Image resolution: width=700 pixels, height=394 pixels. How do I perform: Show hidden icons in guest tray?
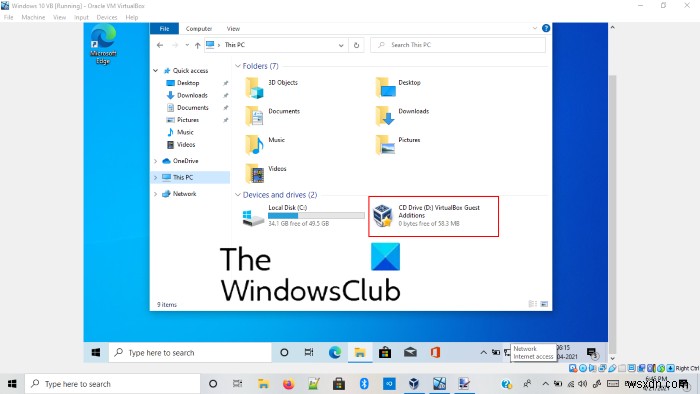coord(483,353)
